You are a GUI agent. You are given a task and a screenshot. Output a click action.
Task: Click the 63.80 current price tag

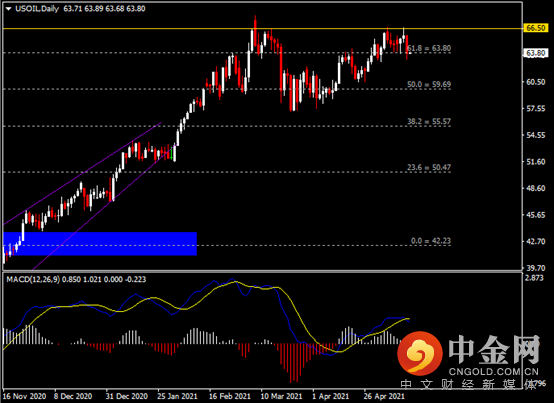(536, 53)
